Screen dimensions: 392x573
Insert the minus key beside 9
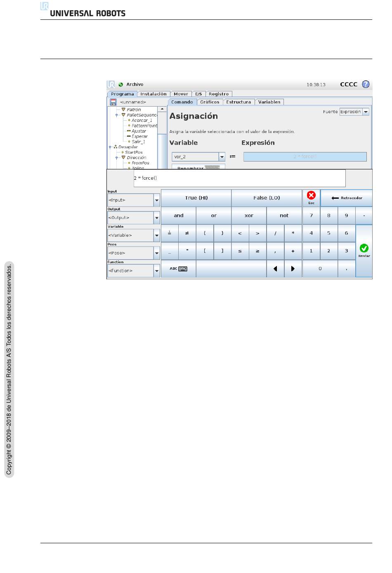tap(364, 215)
